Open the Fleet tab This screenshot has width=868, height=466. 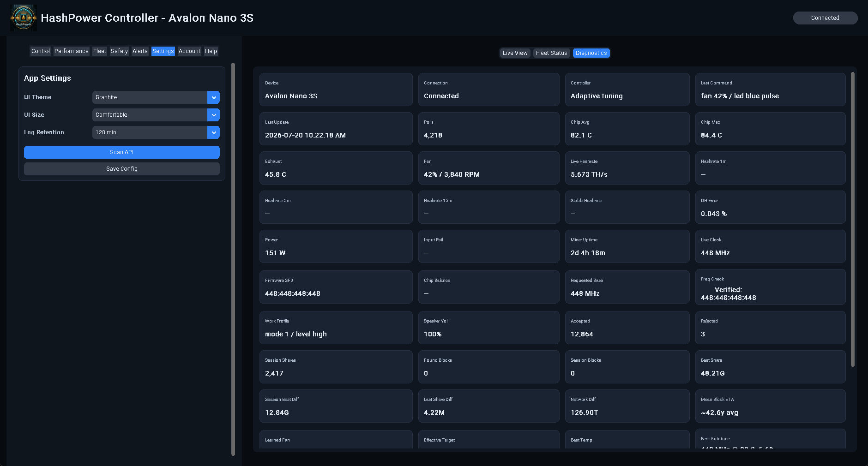tap(100, 51)
